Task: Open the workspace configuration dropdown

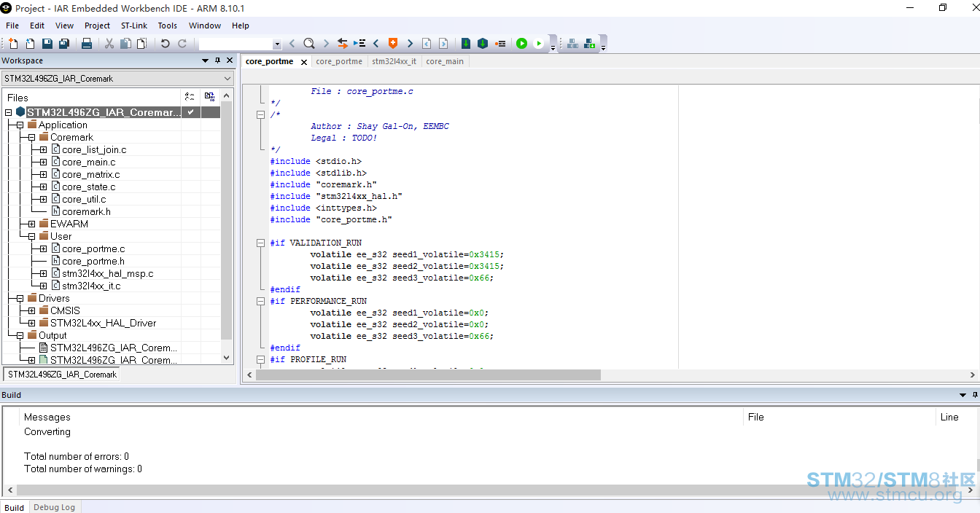Action: pos(227,78)
